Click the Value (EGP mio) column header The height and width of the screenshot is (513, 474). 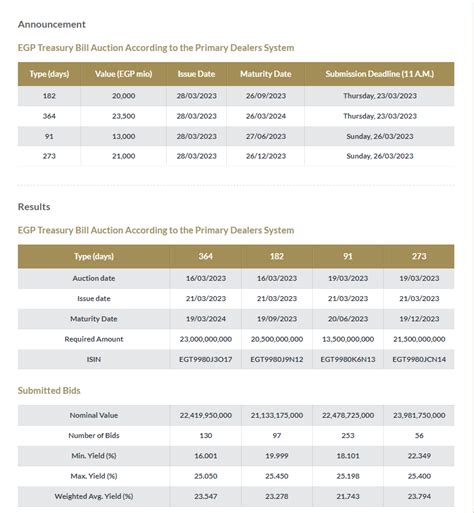click(x=124, y=74)
